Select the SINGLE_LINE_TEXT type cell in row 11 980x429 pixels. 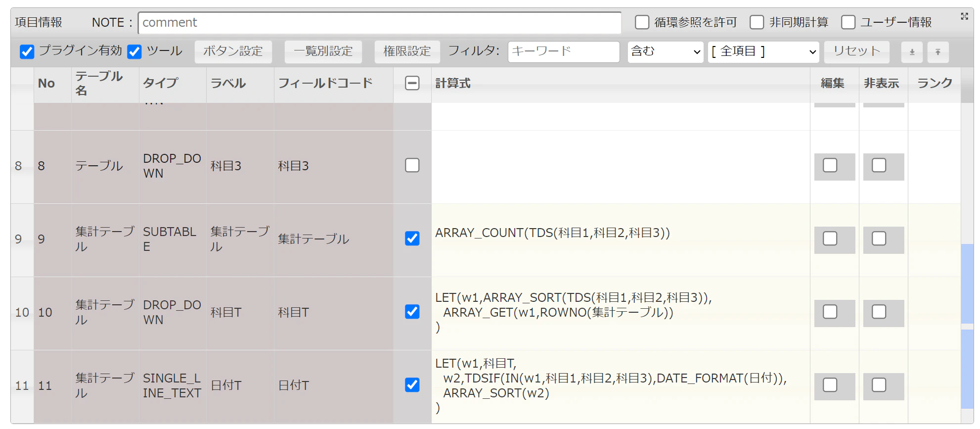click(x=173, y=386)
